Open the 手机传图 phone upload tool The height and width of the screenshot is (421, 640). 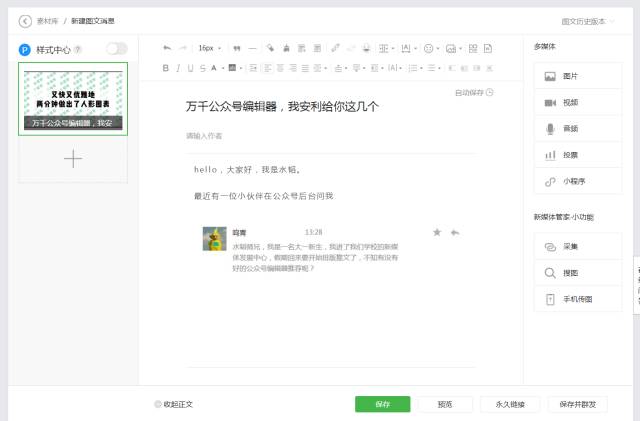pyautogui.click(x=578, y=299)
